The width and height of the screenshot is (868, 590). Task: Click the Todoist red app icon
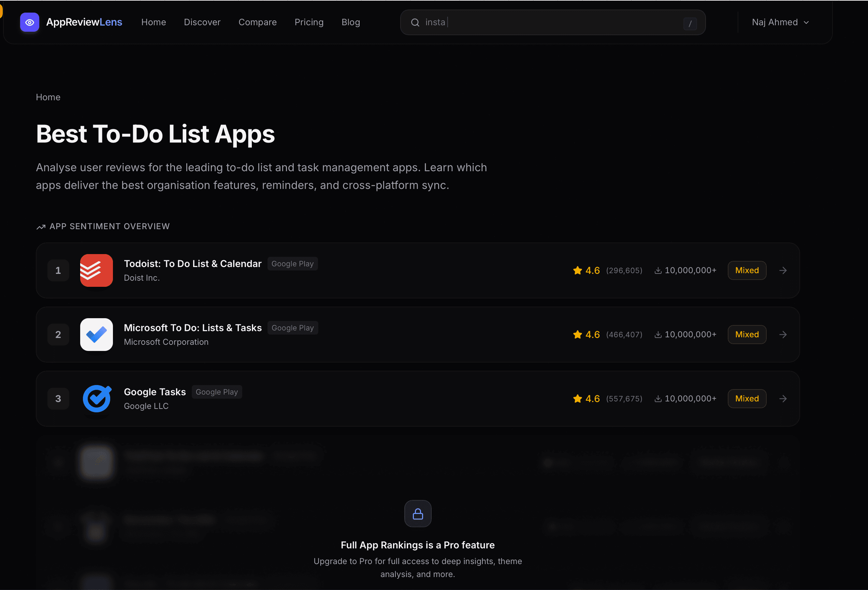tap(96, 270)
